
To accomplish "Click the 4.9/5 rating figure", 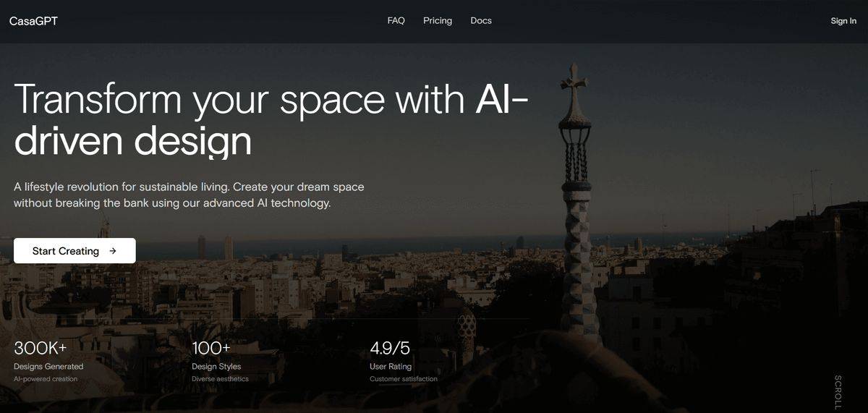I will point(390,348).
